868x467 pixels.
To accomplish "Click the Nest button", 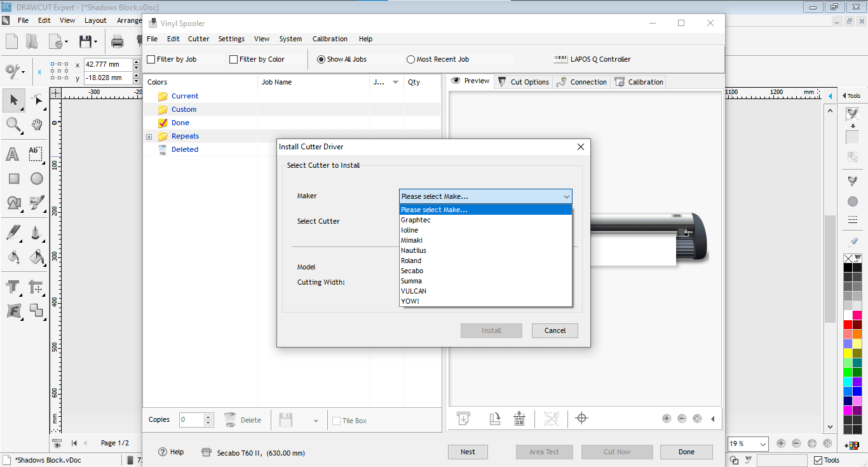I will [x=468, y=452].
